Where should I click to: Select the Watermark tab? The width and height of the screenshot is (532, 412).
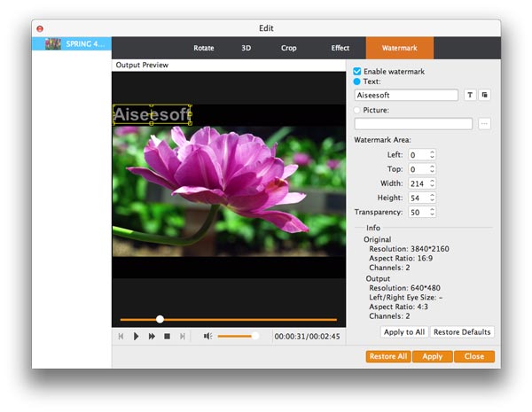400,48
